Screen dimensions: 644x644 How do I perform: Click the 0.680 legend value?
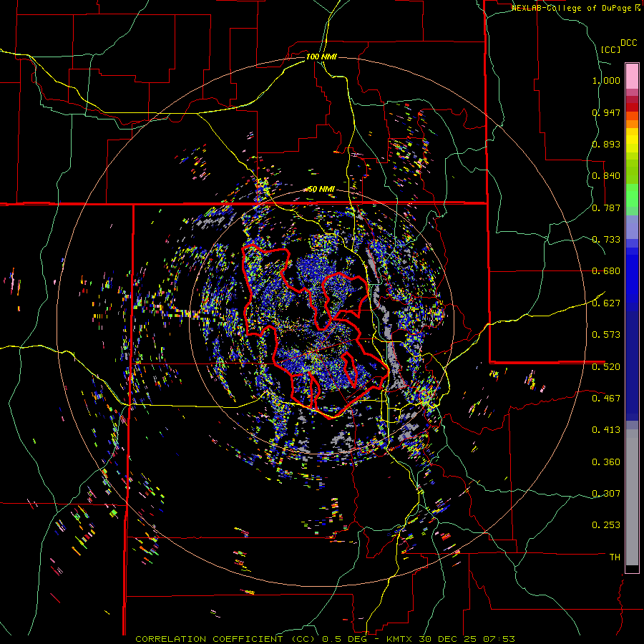click(x=606, y=270)
